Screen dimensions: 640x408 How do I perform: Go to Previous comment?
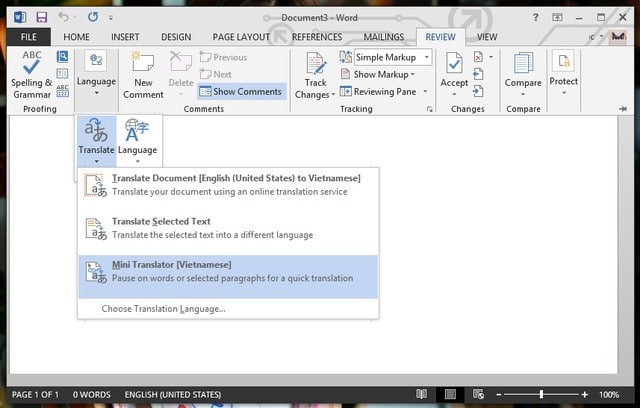[223, 57]
